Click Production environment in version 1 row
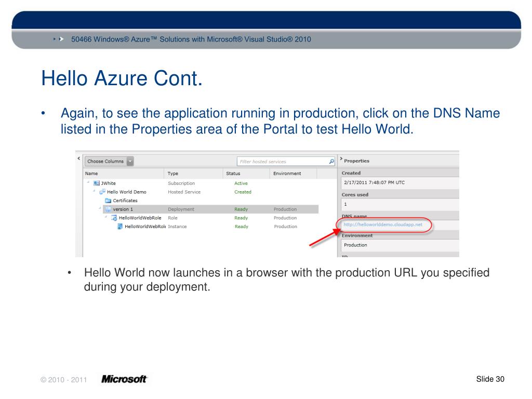This screenshot has height=399, width=532. [285, 209]
